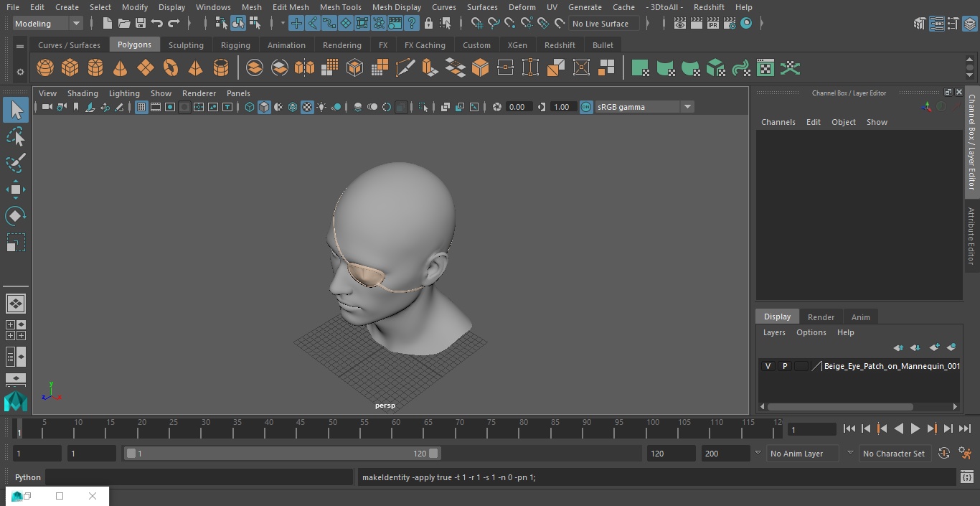This screenshot has height=506, width=980.
Task: Click the Open Scene folder icon
Action: [x=124, y=24]
